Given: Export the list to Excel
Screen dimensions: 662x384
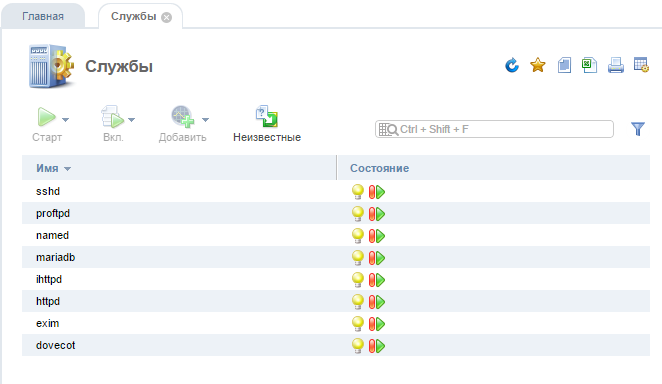Looking at the screenshot, I should tap(589, 65).
